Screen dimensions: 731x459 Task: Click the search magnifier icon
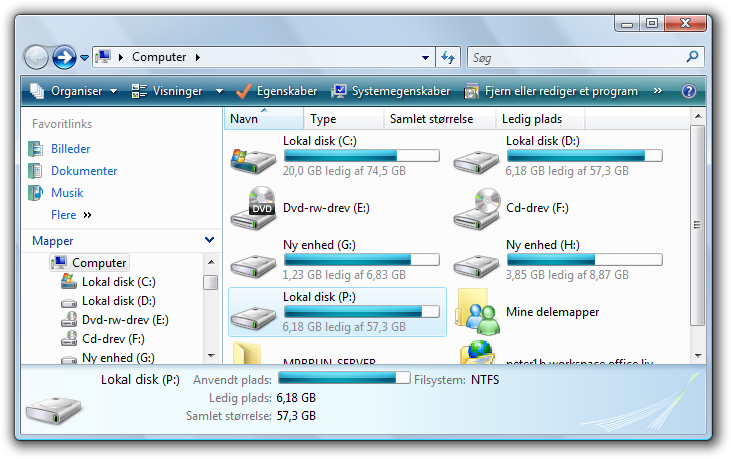coord(692,57)
